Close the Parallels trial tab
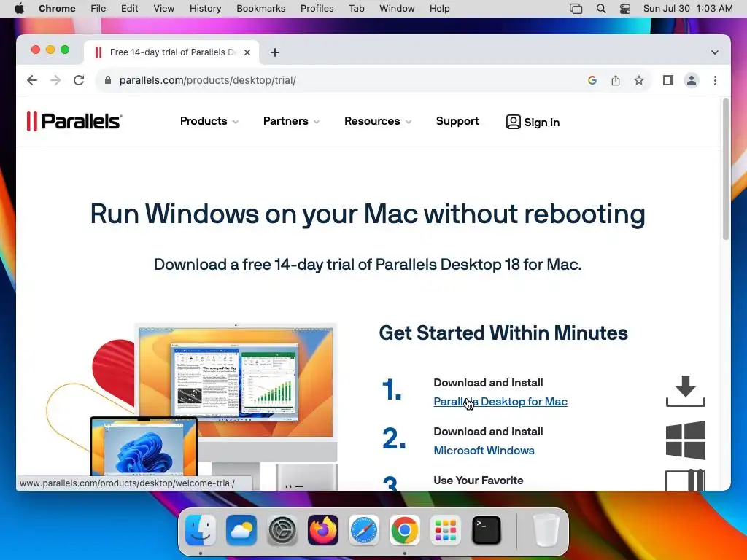The height and width of the screenshot is (560, 747). (x=247, y=52)
